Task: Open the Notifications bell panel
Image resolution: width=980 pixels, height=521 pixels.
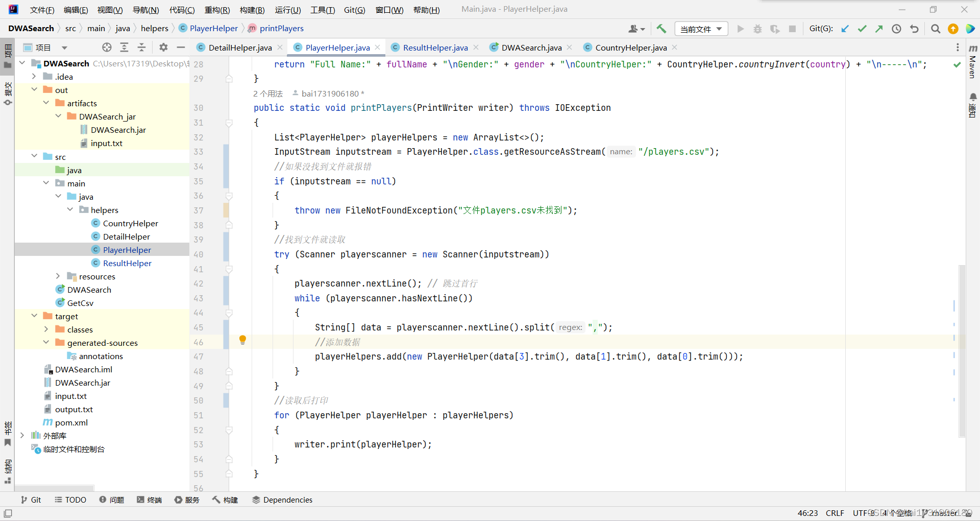Action: tap(972, 105)
